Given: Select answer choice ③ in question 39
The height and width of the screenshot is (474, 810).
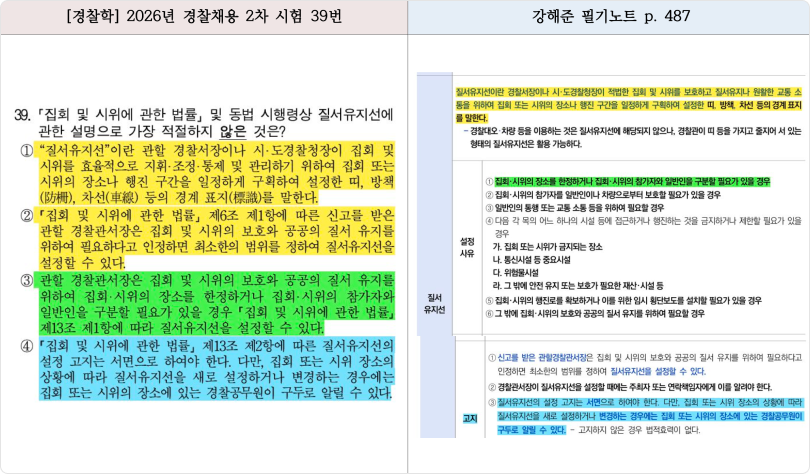Looking at the screenshot, I should (26, 280).
